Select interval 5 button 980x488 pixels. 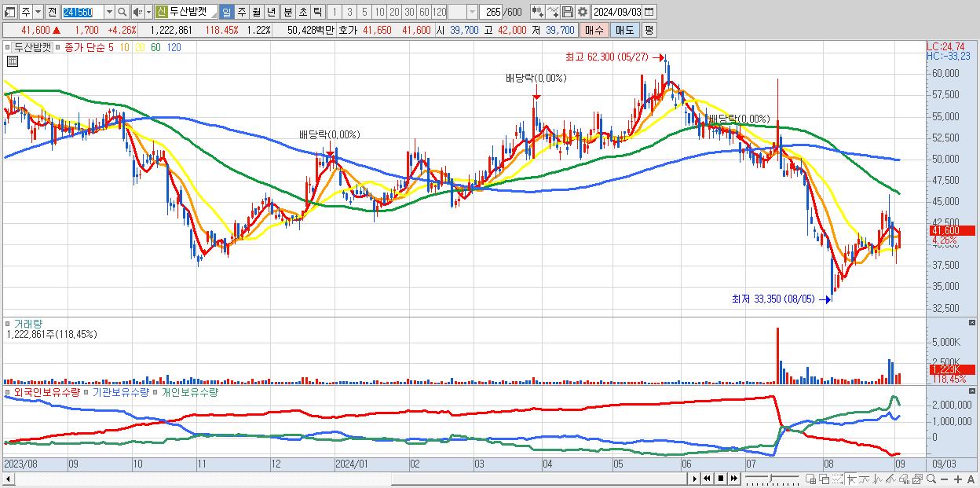(364, 13)
